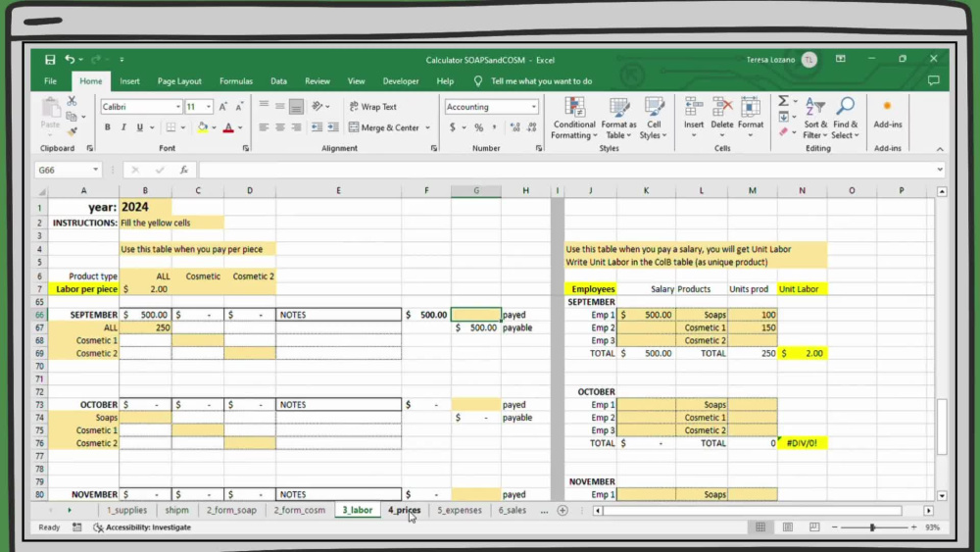Click the Increase Indent icon

point(333,127)
